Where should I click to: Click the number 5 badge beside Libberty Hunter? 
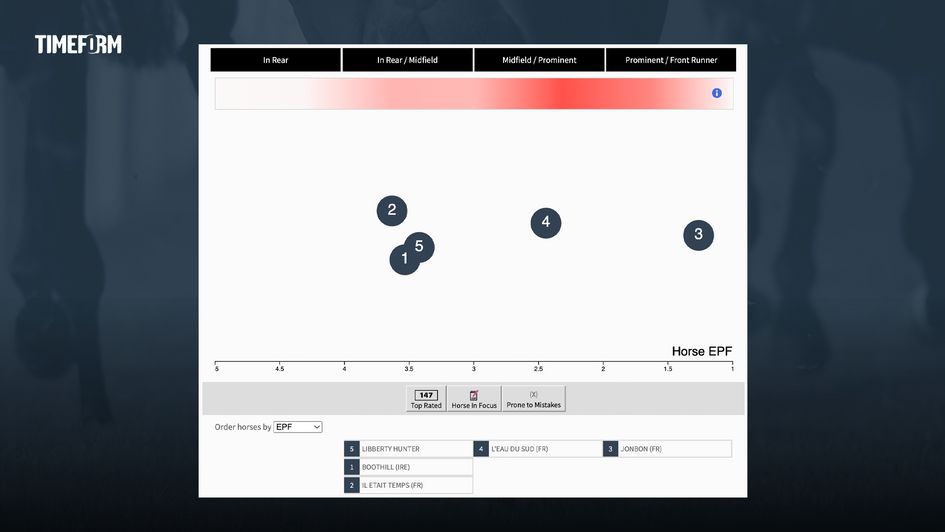pyautogui.click(x=352, y=449)
